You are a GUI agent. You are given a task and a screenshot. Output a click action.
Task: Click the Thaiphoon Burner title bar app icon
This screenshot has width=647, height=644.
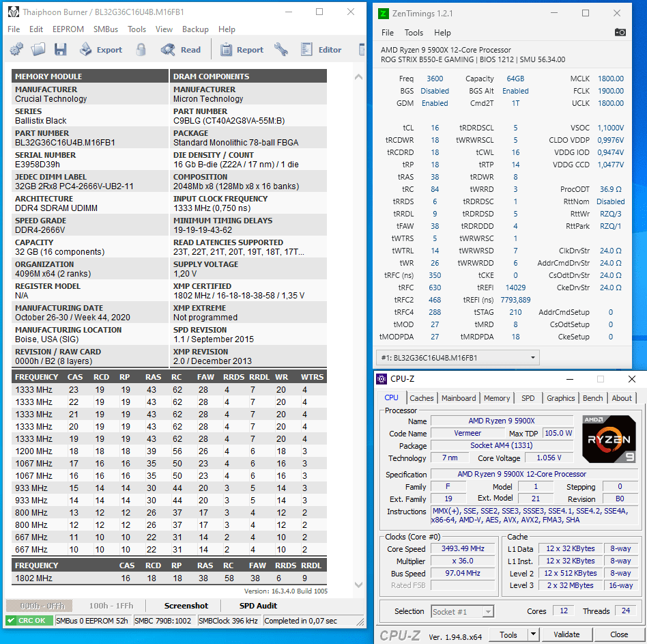(14, 12)
